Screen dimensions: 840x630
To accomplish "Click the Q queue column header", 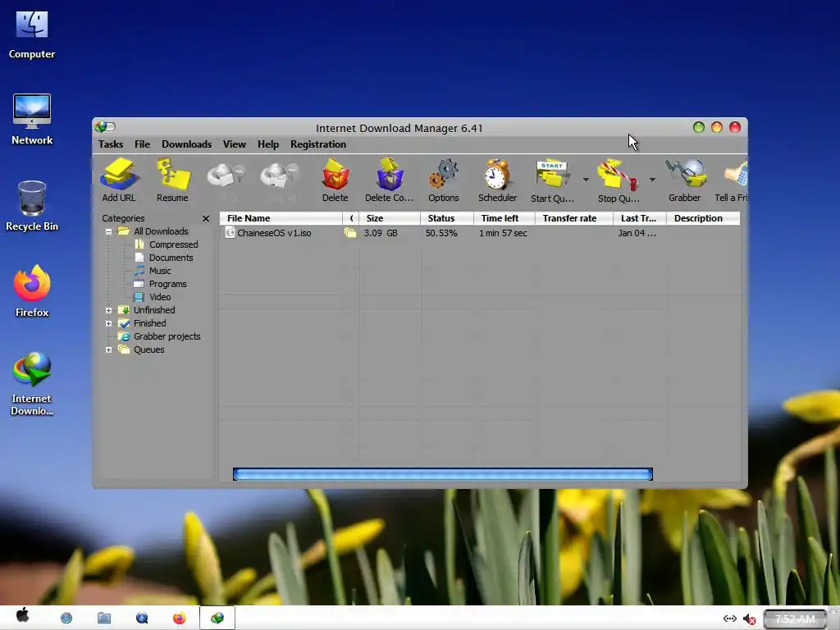I will coord(351,218).
